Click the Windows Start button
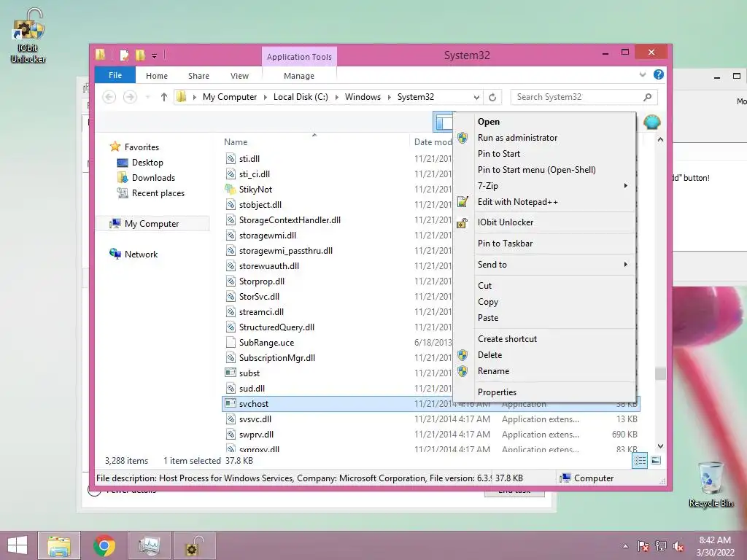 [18, 545]
